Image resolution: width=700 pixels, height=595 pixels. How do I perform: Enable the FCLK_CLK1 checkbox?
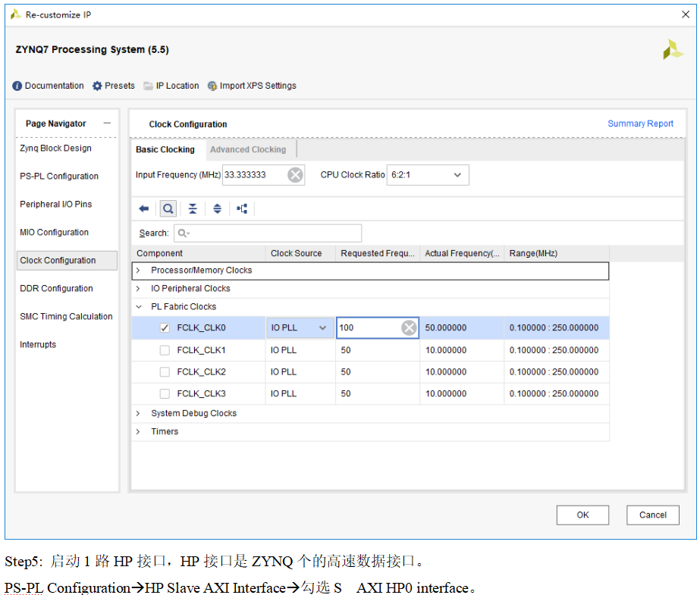point(165,350)
